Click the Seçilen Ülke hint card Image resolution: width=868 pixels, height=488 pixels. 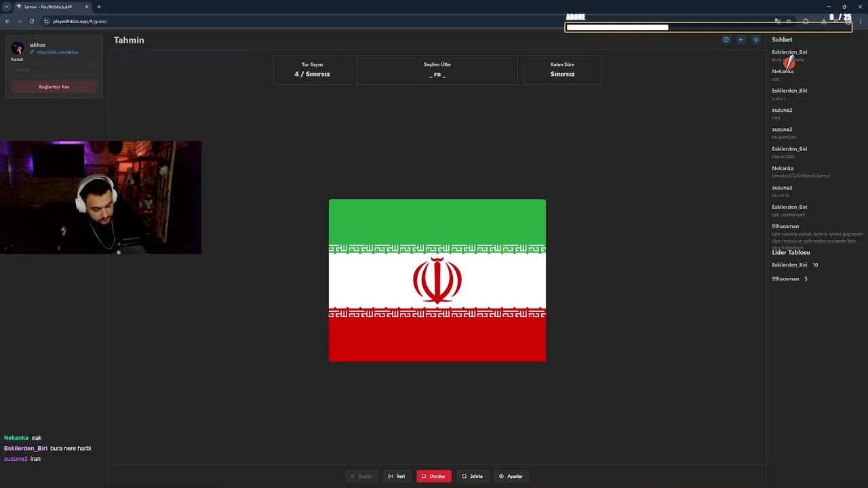437,70
